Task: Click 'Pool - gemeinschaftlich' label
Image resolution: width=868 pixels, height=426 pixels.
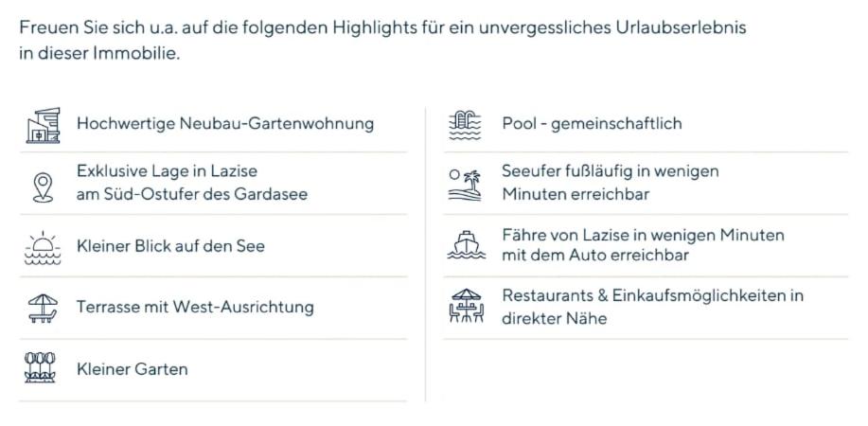Action: click(x=592, y=124)
